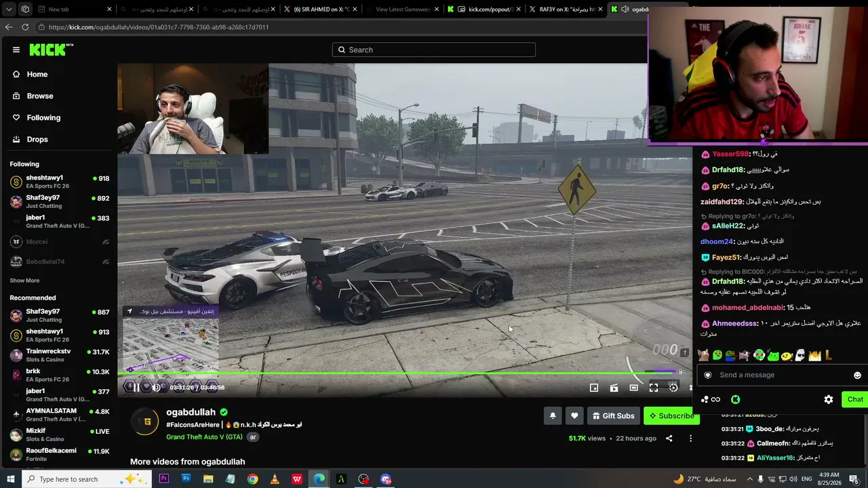Open jaber1 channel under Following list
Viewport: 868px width, 488px height.
point(60,222)
